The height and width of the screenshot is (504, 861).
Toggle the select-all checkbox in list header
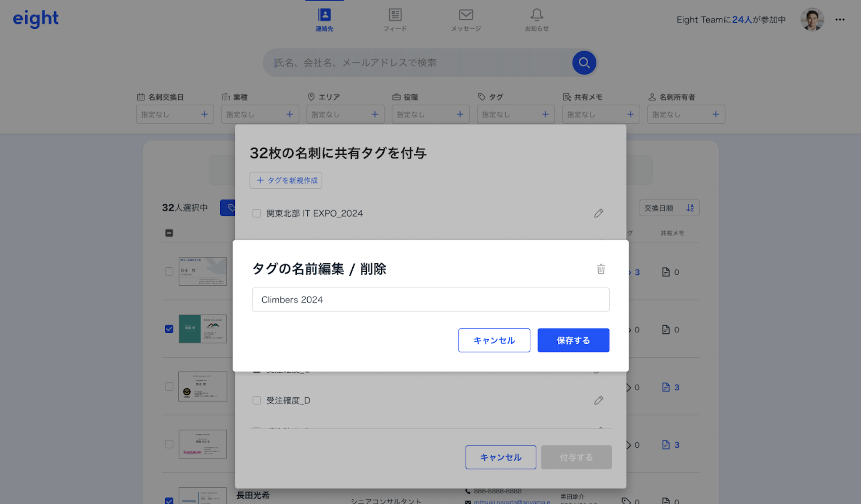[169, 233]
